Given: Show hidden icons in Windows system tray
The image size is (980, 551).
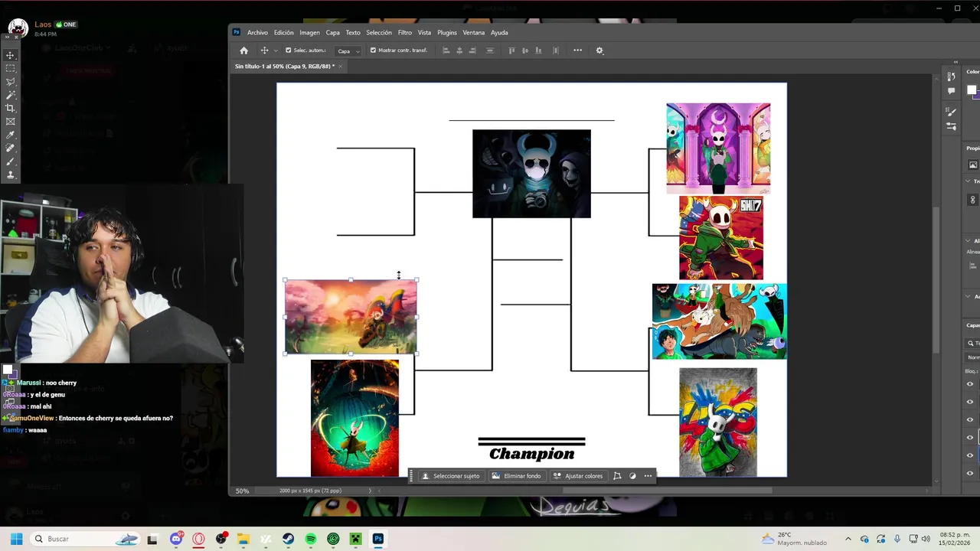Looking at the screenshot, I should (848, 539).
